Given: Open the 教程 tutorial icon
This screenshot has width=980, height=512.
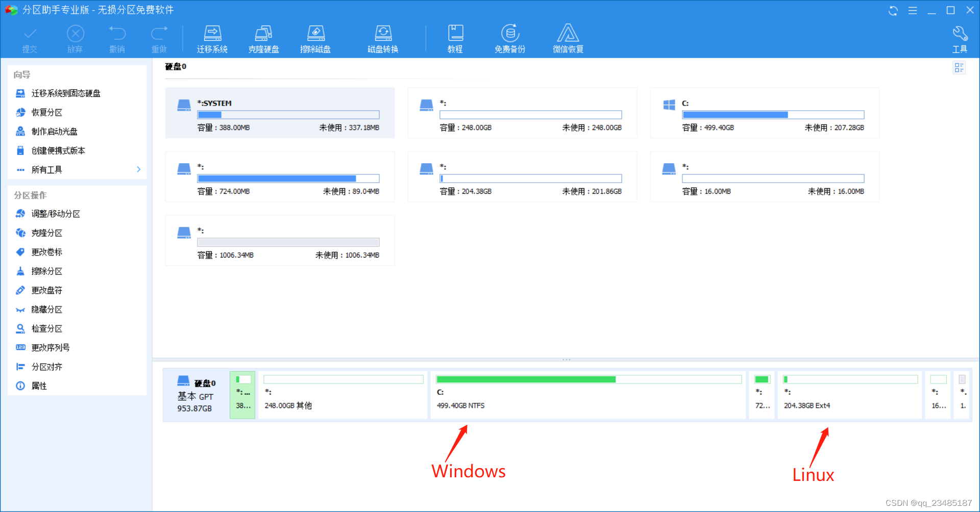Looking at the screenshot, I should click(x=455, y=39).
